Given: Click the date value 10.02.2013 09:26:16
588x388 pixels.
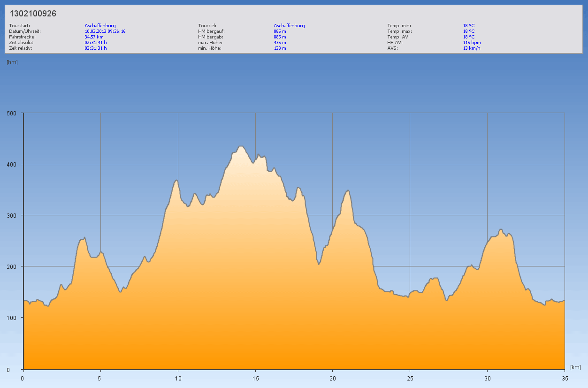Looking at the screenshot, I should (105, 31).
